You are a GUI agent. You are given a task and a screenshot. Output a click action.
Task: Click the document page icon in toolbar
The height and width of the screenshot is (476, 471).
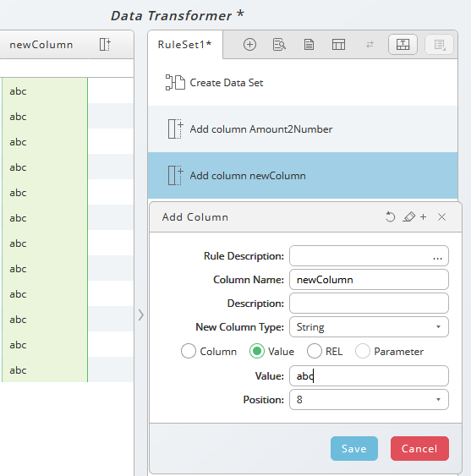coord(309,45)
